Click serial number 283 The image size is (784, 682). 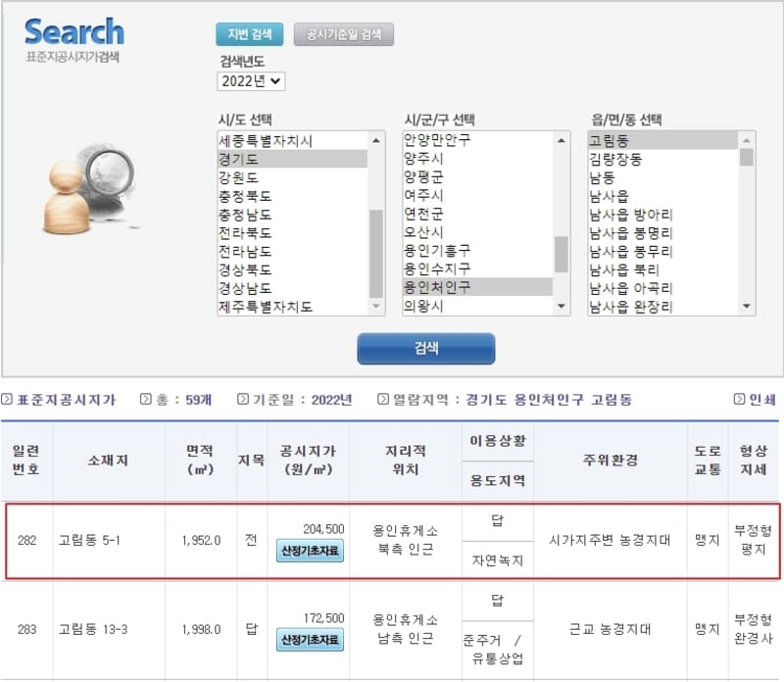[x=27, y=629]
